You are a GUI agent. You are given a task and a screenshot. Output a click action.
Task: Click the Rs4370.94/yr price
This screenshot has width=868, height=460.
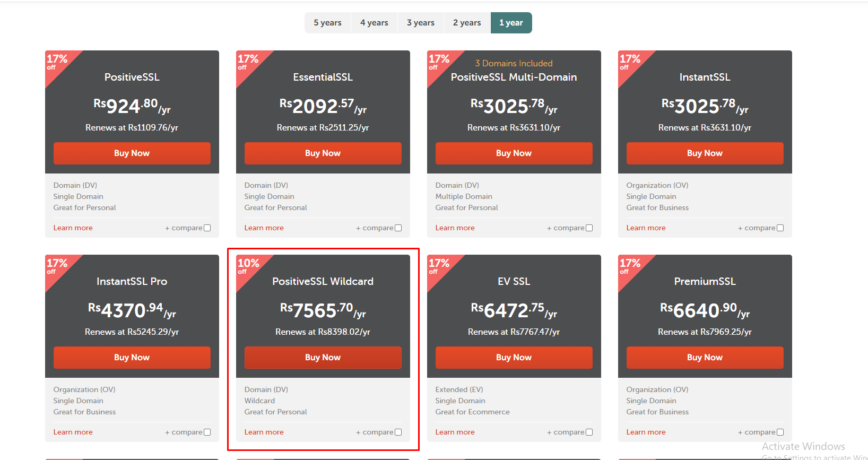[x=132, y=310]
